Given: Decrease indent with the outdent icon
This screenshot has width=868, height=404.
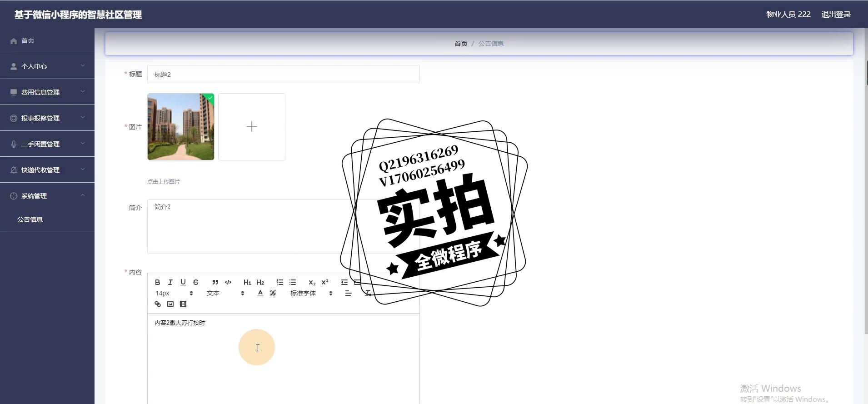Looking at the screenshot, I should pos(344,282).
